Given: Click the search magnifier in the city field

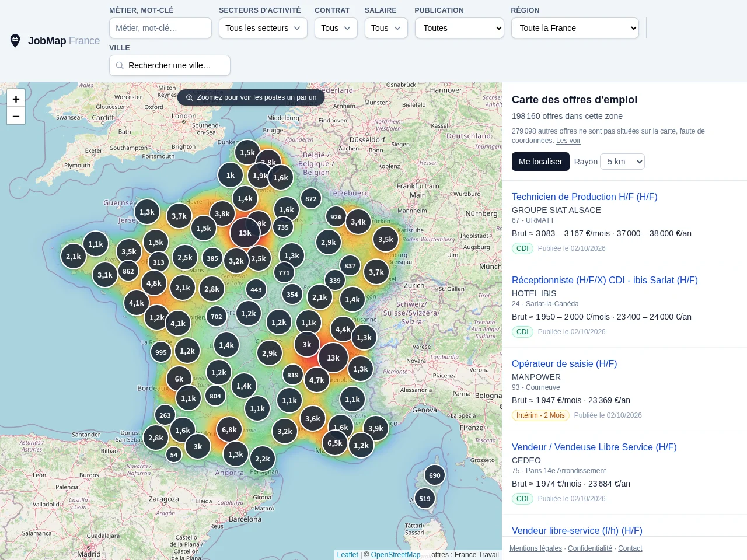Looking at the screenshot, I should (x=120, y=65).
